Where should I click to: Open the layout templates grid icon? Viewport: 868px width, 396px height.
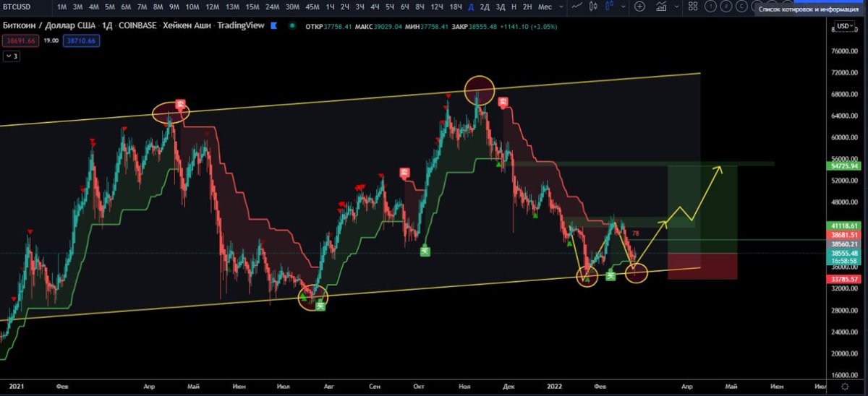tap(692, 6)
